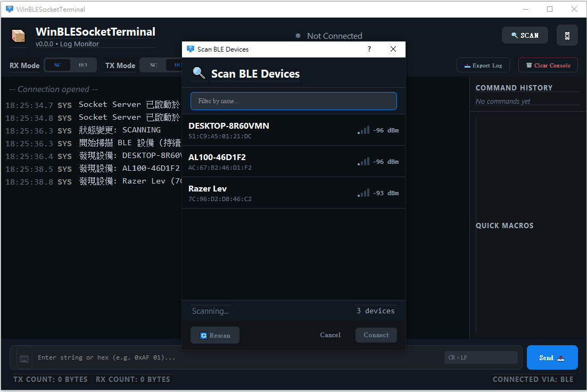Screen dimensions: 587x392
Task: Click the SCAN magnifier button
Action: 525,35
